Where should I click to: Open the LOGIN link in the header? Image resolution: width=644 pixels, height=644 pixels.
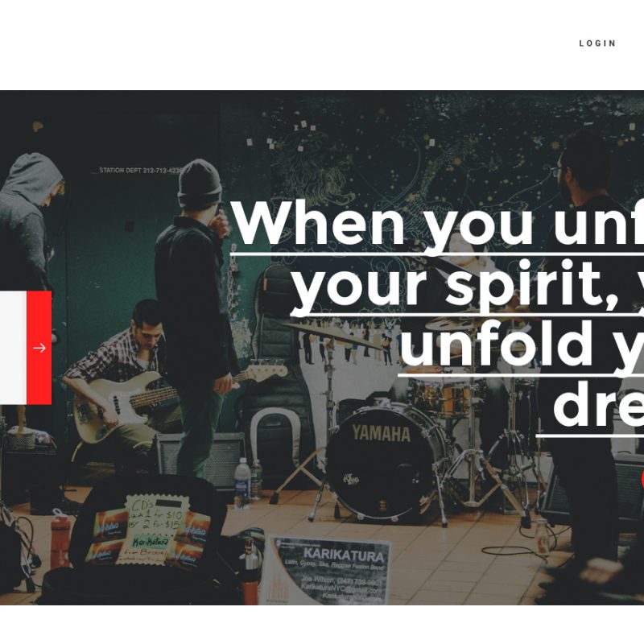597,43
